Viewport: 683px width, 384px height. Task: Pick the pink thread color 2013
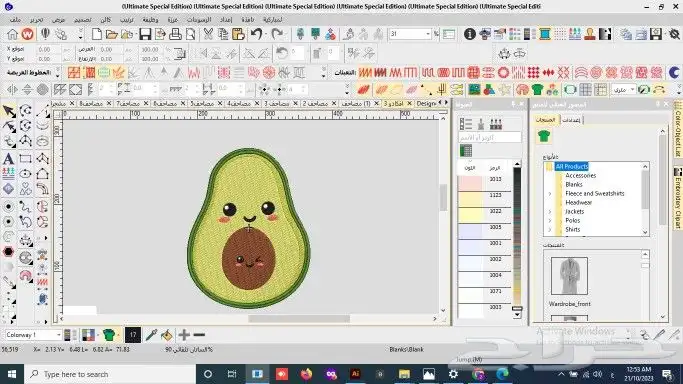484,183
